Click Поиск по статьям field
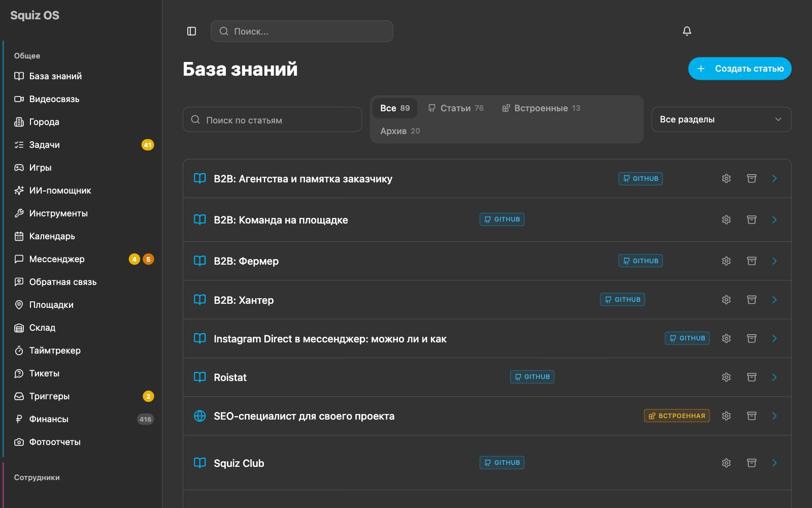This screenshot has height=508, width=812. coord(272,120)
